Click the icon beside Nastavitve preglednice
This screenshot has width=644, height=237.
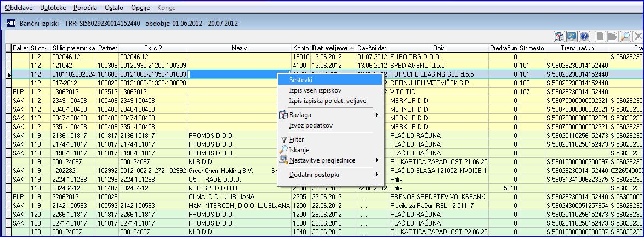pos(283,160)
